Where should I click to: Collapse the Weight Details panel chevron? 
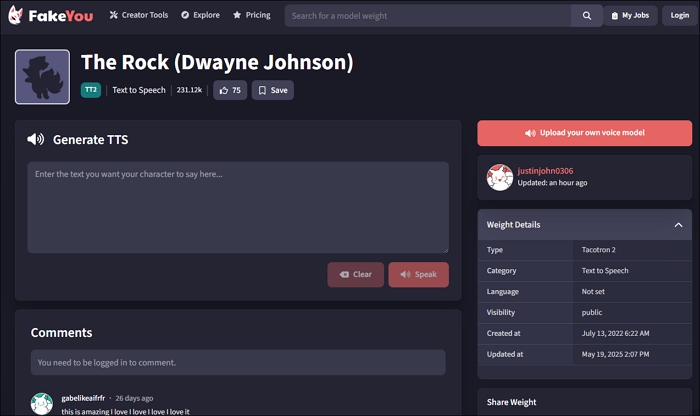678,225
